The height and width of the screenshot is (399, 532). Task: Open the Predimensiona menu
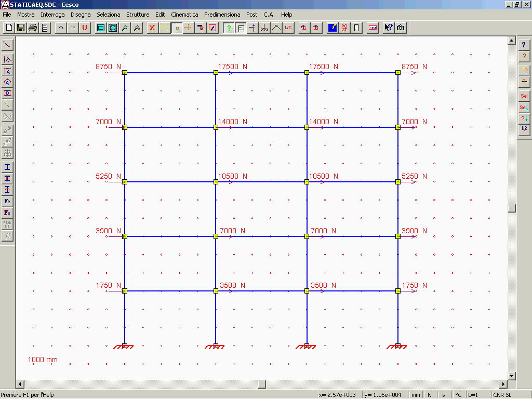(222, 15)
